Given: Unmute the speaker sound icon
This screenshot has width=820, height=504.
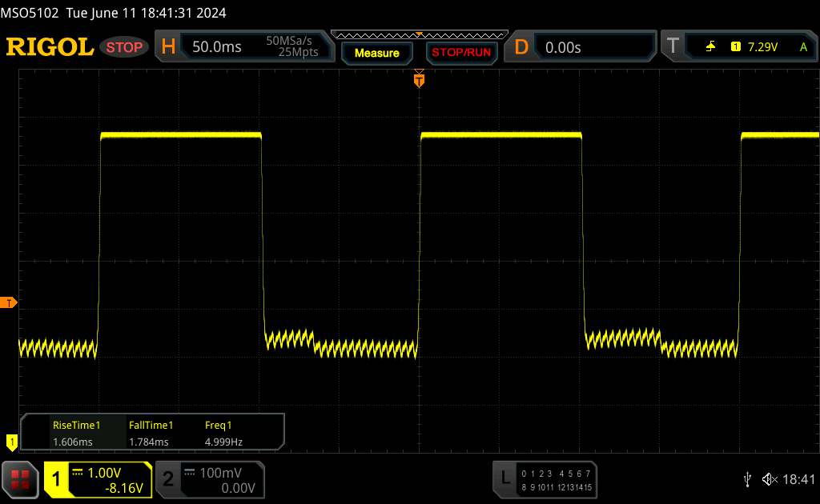Looking at the screenshot, I should pyautogui.click(x=769, y=479).
